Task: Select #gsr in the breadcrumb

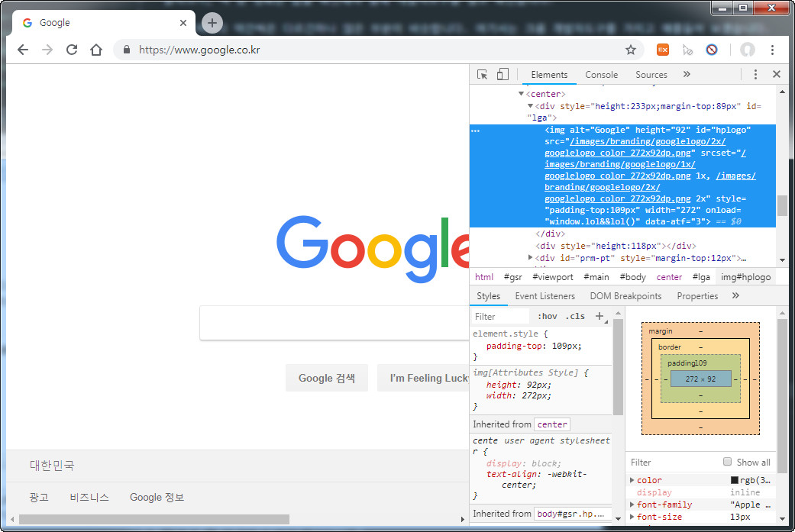Action: [x=512, y=276]
